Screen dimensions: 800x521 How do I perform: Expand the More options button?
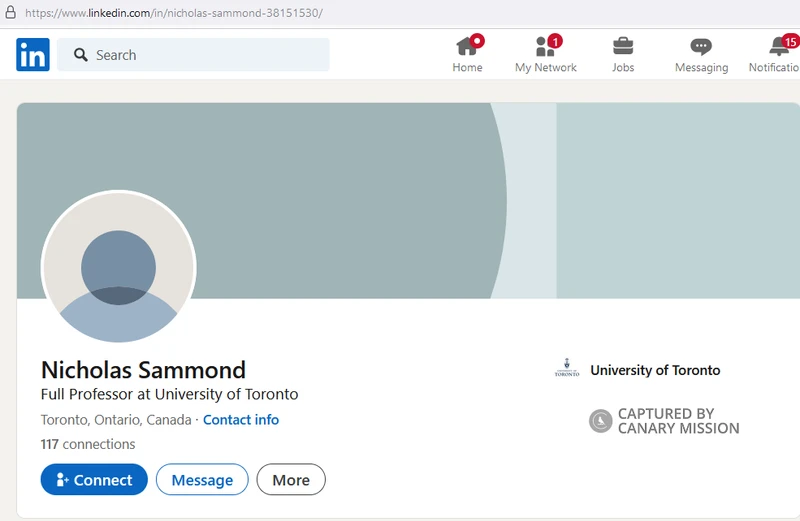click(x=291, y=480)
